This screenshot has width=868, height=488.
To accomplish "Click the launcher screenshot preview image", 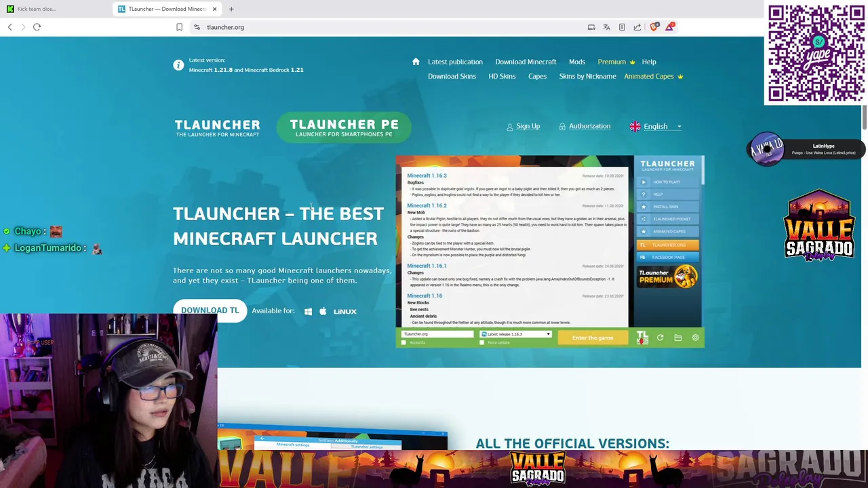I will point(550,251).
